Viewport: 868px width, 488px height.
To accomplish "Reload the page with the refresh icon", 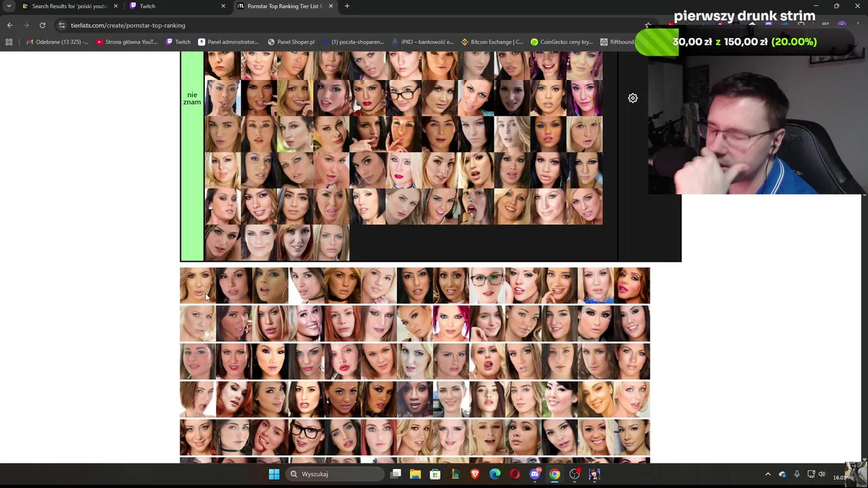I will [42, 25].
